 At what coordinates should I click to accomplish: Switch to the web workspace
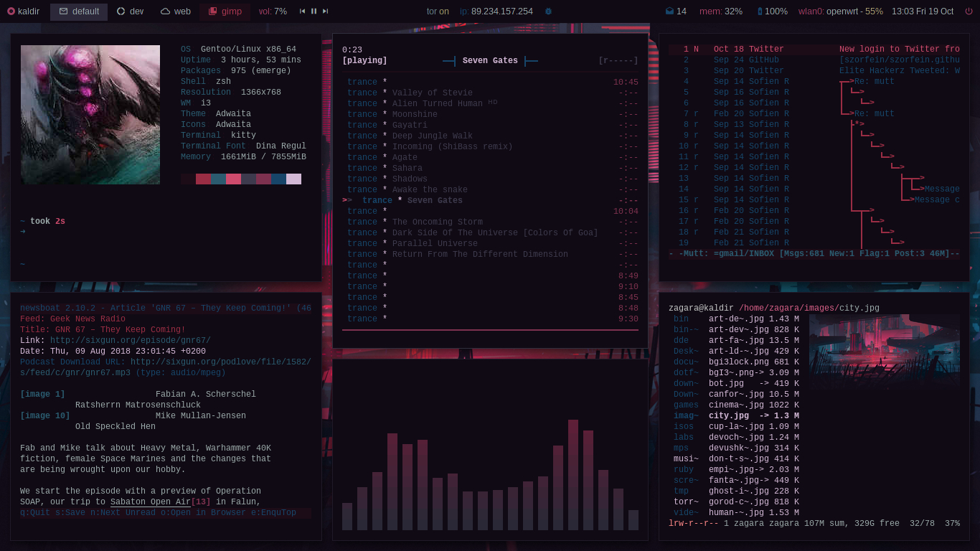[x=175, y=11]
